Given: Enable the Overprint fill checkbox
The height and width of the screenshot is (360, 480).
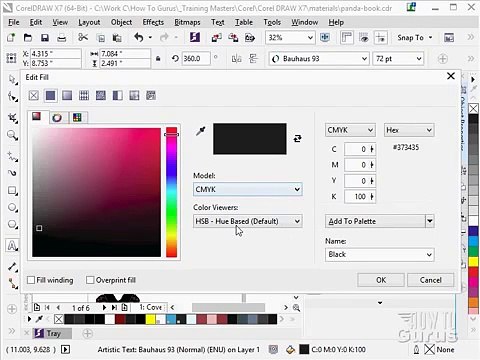Looking at the screenshot, I should tap(90, 280).
